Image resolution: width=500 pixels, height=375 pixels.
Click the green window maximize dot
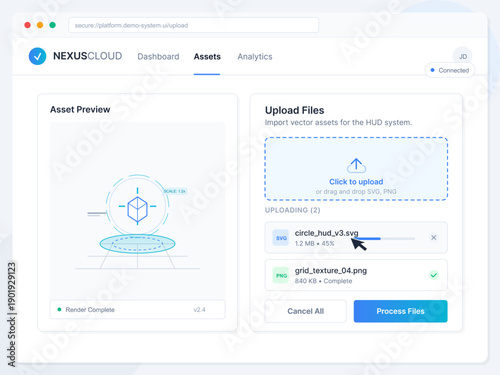click(x=52, y=25)
